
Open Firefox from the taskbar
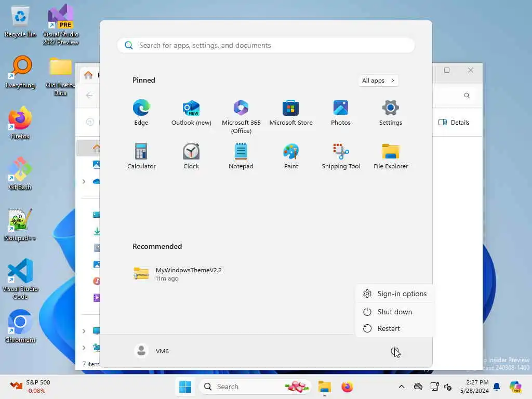(x=347, y=387)
